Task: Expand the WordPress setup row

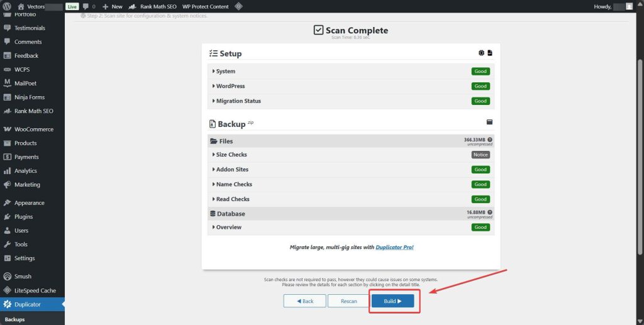Action: 351,86
